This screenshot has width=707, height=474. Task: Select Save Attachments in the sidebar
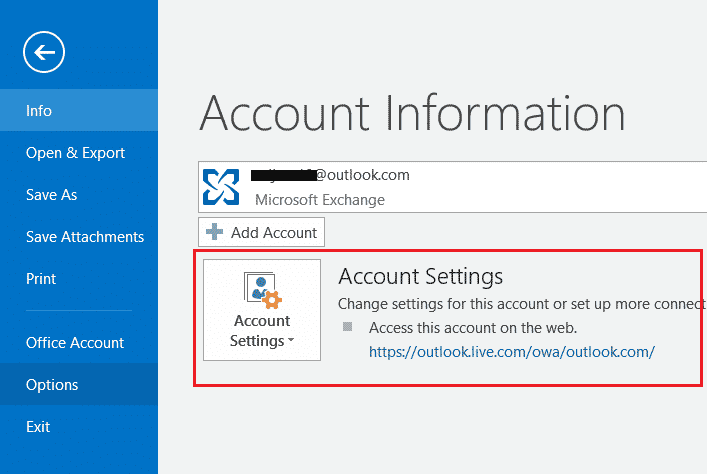click(x=79, y=237)
